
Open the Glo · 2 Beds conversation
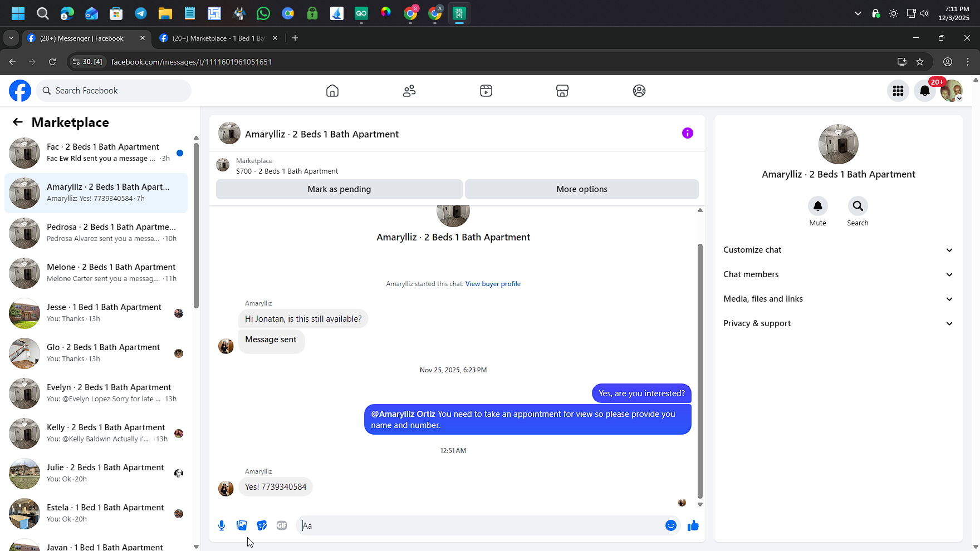[x=96, y=353]
